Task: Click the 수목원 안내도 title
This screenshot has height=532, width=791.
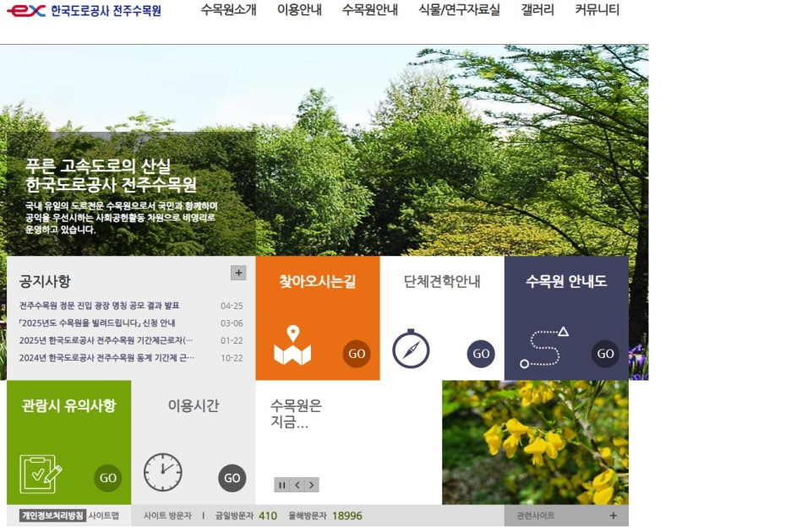Action: point(566,281)
